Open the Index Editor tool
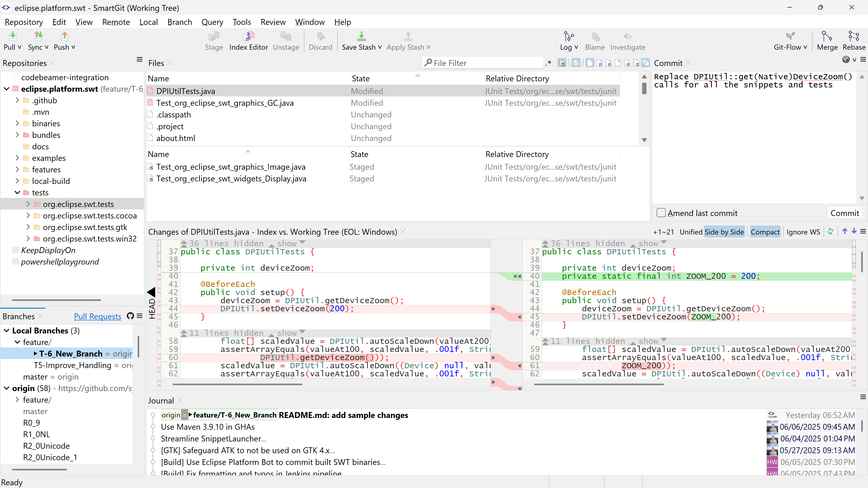The image size is (868, 488). click(248, 40)
